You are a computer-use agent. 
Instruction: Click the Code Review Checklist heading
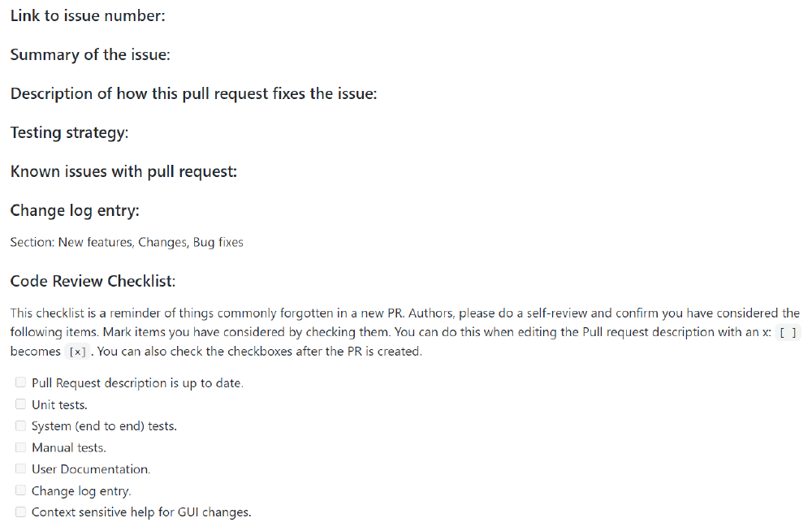(x=93, y=281)
